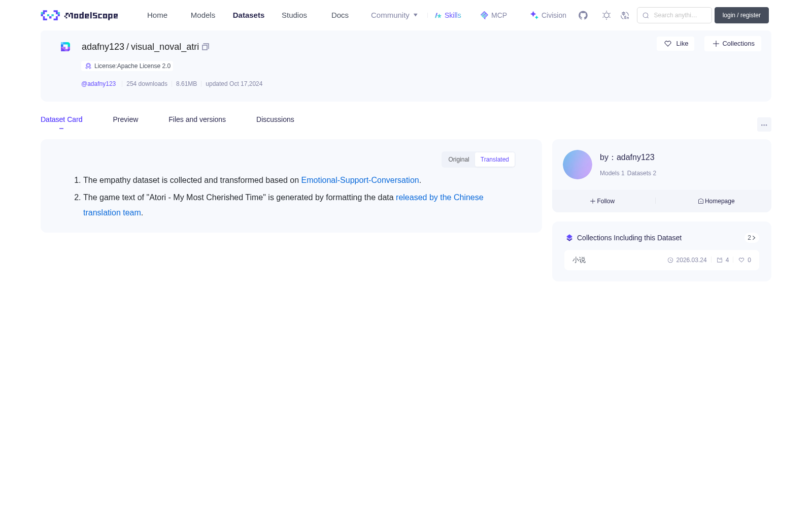The image size is (812, 508).
Task: Switch to the Preview tab
Action: pyautogui.click(x=125, y=119)
